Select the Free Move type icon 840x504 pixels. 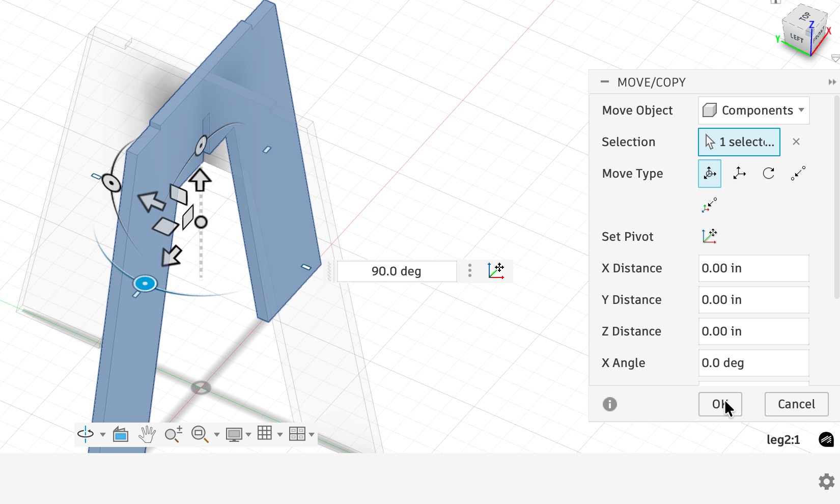[710, 174]
